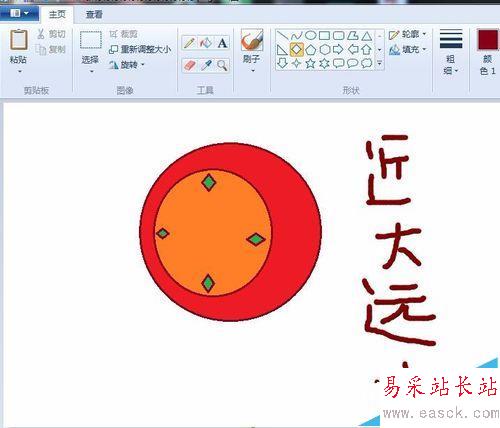500x428 pixels.
Task: Choose the Rounded rectangle shape
Action: [338, 35]
